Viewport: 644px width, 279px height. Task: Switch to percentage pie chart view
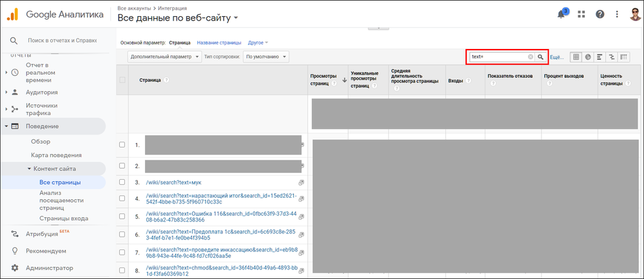(x=588, y=57)
